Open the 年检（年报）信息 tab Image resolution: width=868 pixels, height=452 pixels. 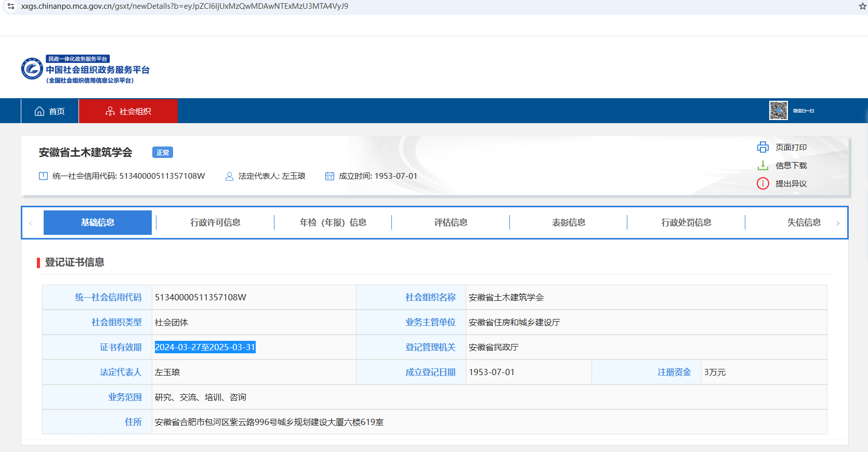click(333, 222)
